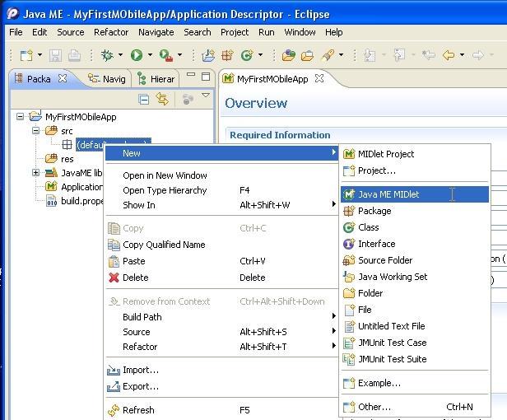This screenshot has height=420, width=507.
Task: Click the green Run toolbar icon
Action: [x=137, y=55]
